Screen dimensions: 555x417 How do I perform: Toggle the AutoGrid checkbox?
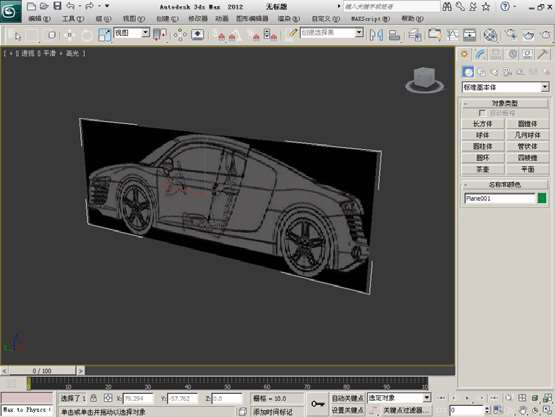[x=481, y=113]
